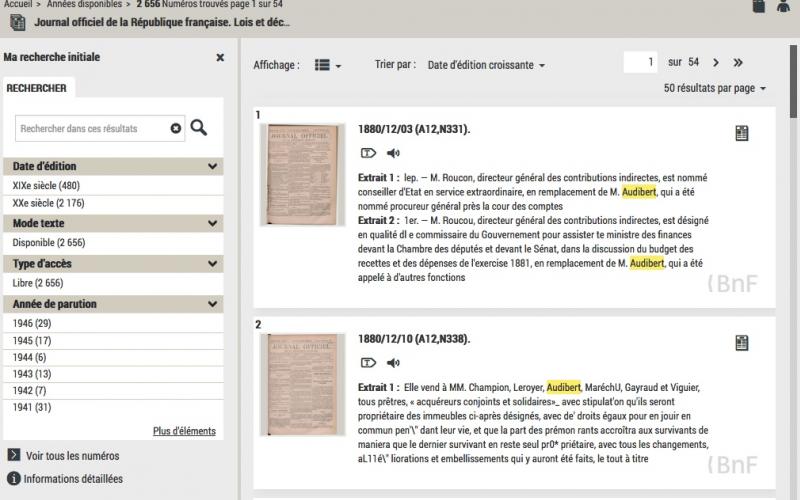This screenshot has height=500, width=800.
Task: Click the magnifying glass search button
Action: [198, 128]
